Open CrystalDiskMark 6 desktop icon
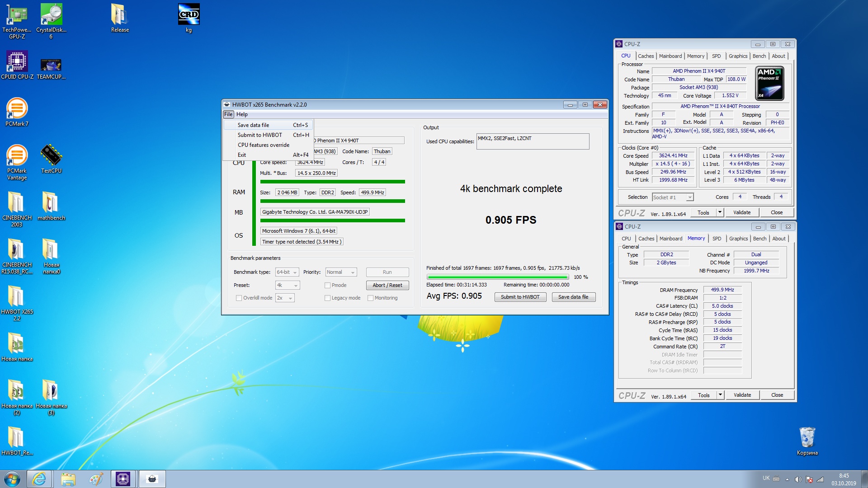The width and height of the screenshot is (868, 488). (x=51, y=21)
